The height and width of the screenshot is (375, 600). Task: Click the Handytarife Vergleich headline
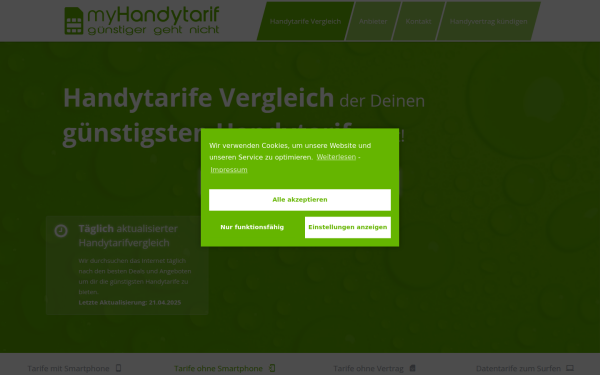click(x=198, y=98)
